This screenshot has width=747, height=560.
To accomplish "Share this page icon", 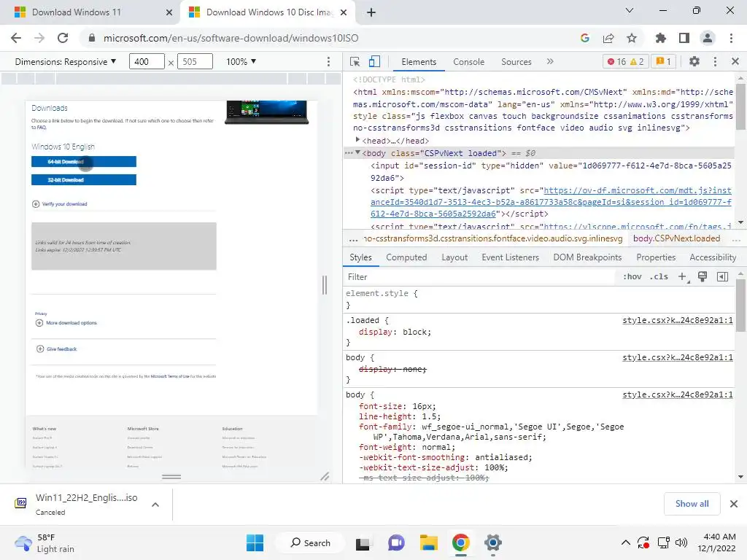I will coord(608,38).
